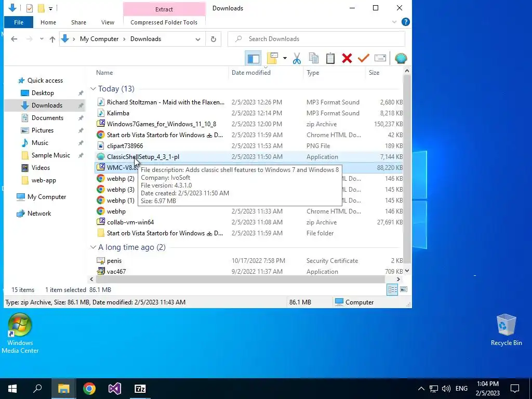Click the vertical scrollbar of file list
This screenshot has width=532, height=399.
pyautogui.click(x=407, y=168)
